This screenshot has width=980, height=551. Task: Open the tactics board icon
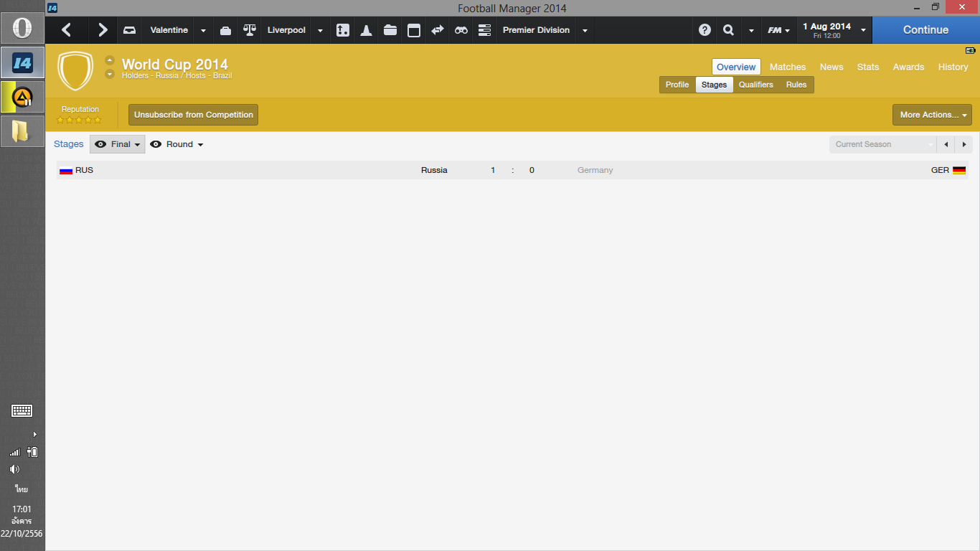point(343,30)
